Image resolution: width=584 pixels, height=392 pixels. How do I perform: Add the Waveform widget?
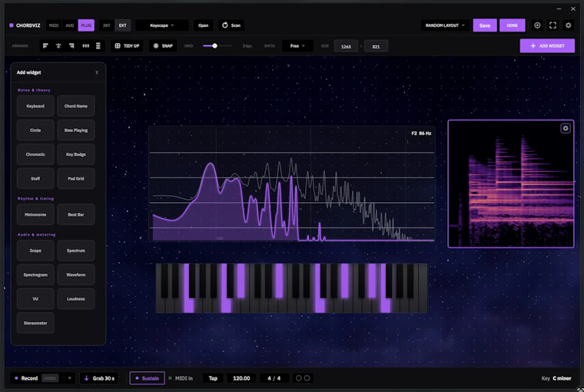point(76,274)
